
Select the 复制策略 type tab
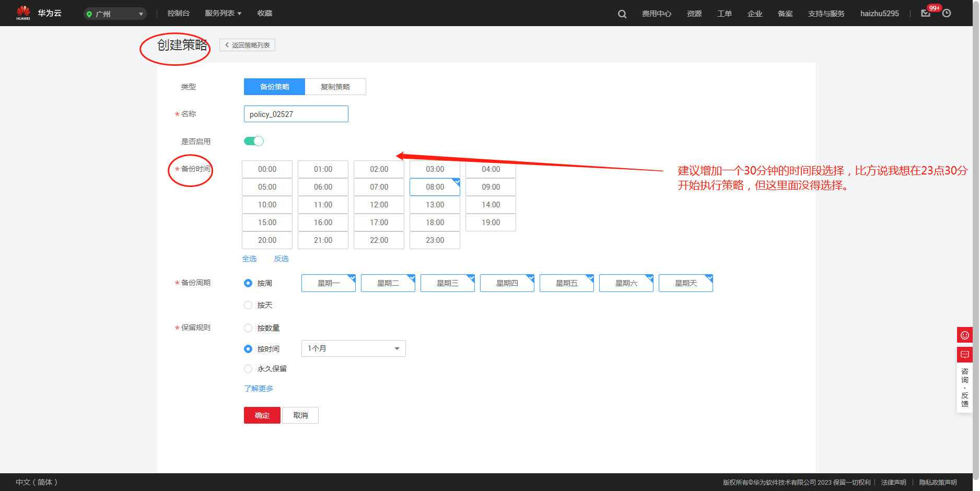coord(335,87)
